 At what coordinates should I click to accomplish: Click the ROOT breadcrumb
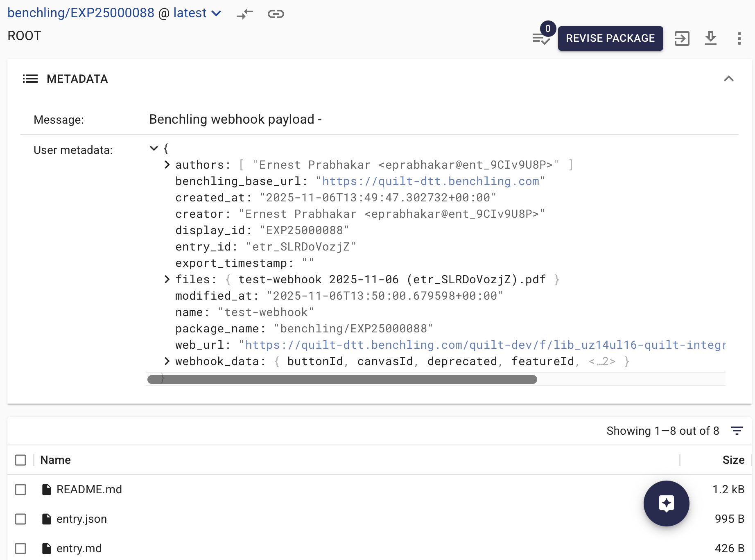pos(25,36)
